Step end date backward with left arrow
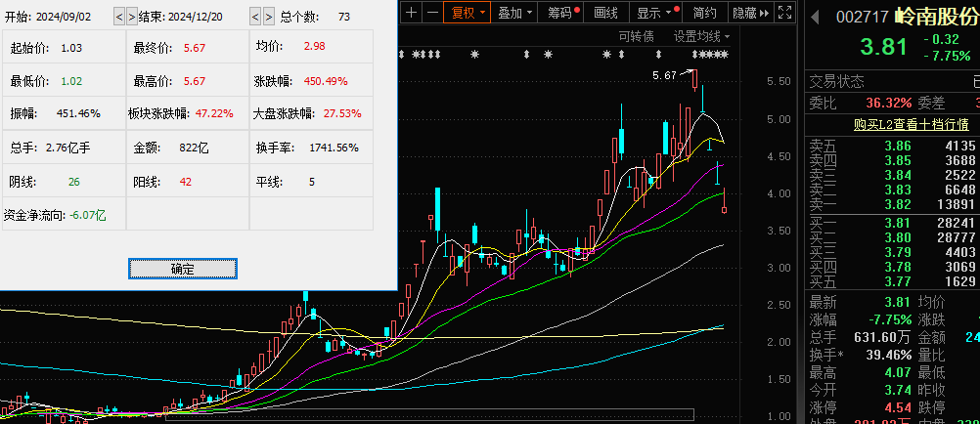Image resolution: width=980 pixels, height=424 pixels. pos(255,17)
